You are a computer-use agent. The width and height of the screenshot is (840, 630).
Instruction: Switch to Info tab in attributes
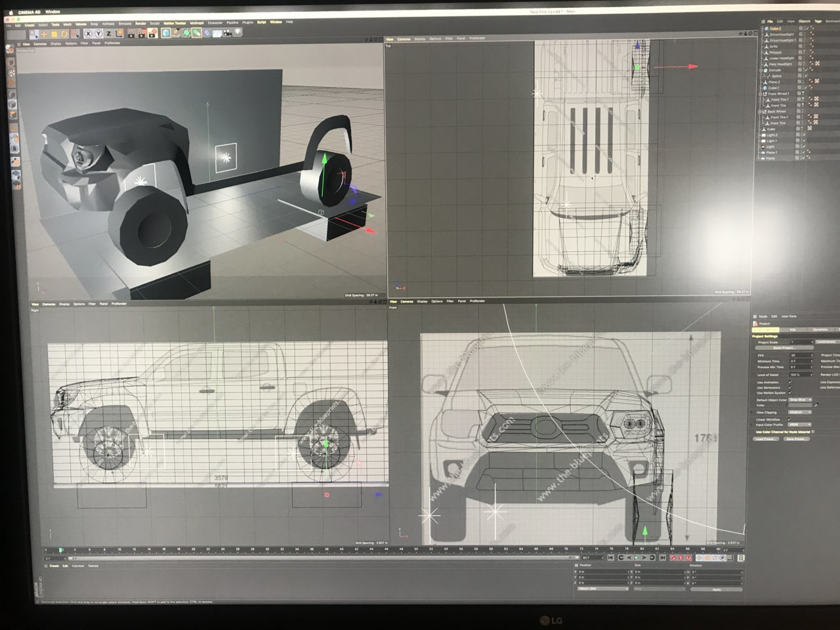(x=793, y=329)
